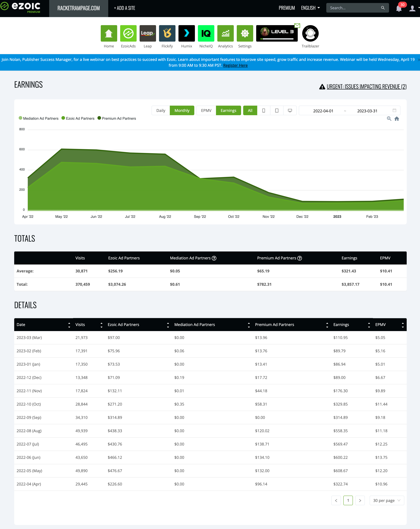Viewport: 420px width, 529px height.
Task: Go to previous page
Action: (336, 501)
